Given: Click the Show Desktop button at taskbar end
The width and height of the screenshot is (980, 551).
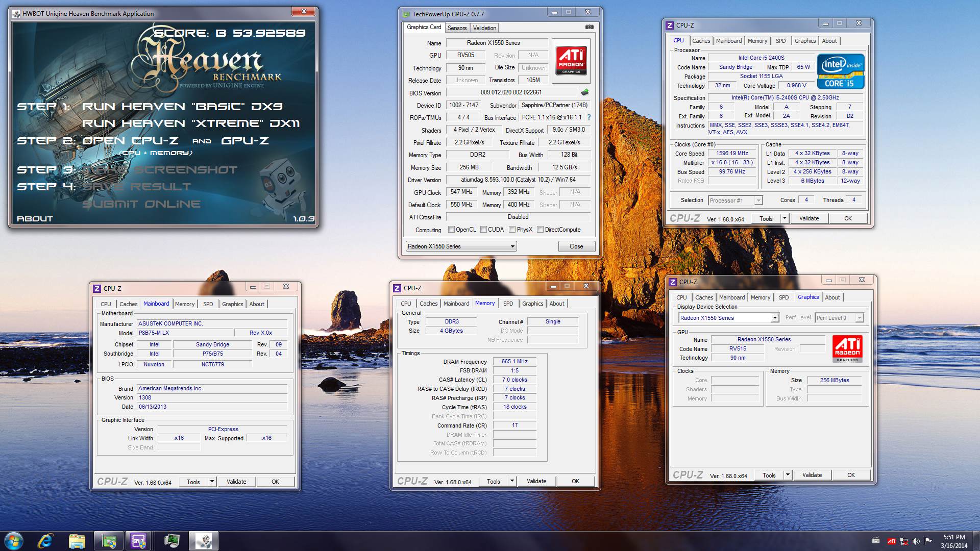Looking at the screenshot, I should pyautogui.click(x=976, y=541).
